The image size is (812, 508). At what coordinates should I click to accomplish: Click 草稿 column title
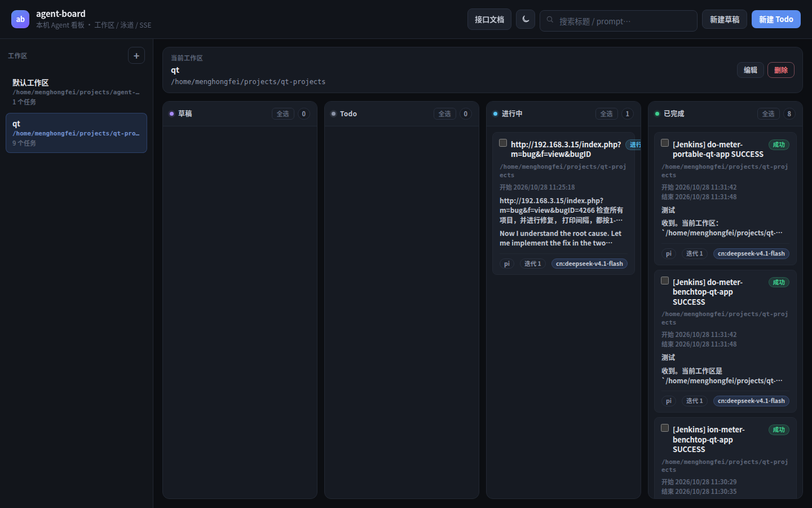click(x=185, y=113)
